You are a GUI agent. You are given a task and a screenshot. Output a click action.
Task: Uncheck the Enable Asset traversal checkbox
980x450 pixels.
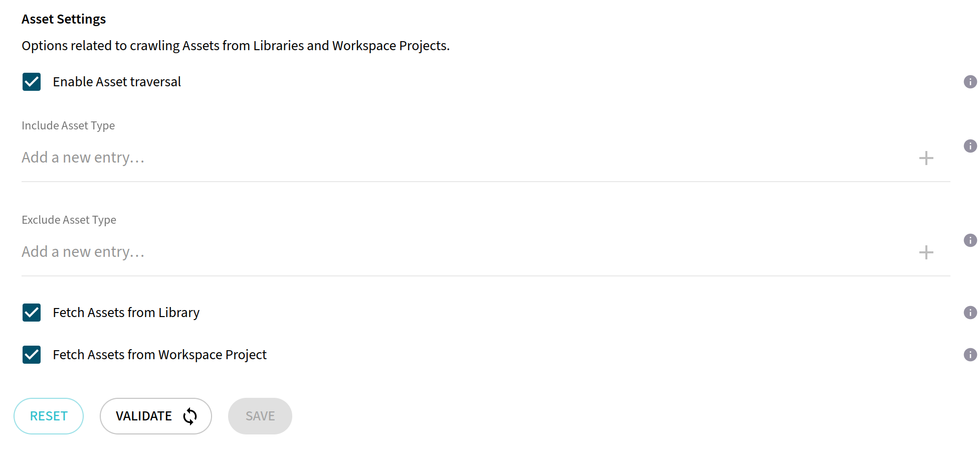[32, 82]
